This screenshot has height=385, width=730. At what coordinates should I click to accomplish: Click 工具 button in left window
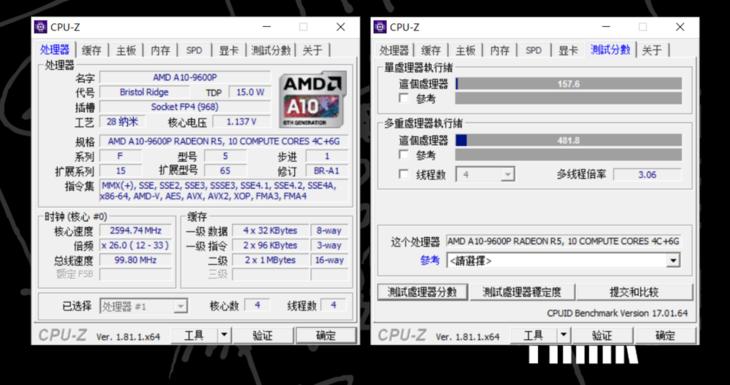[194, 335]
